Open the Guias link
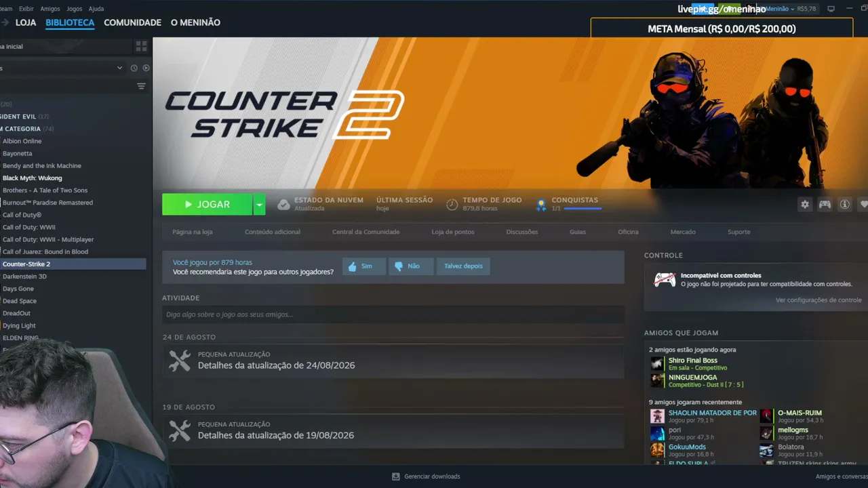 click(x=578, y=232)
